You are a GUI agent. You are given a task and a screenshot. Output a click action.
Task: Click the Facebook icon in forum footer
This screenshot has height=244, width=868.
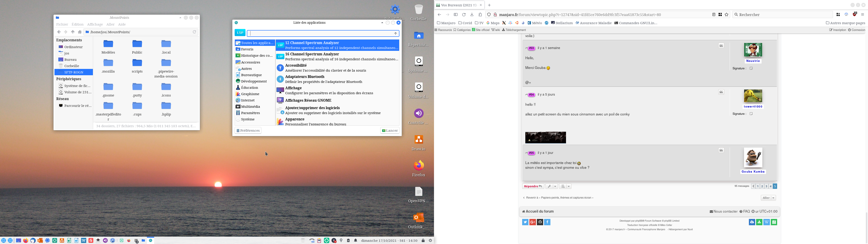click(x=547, y=222)
